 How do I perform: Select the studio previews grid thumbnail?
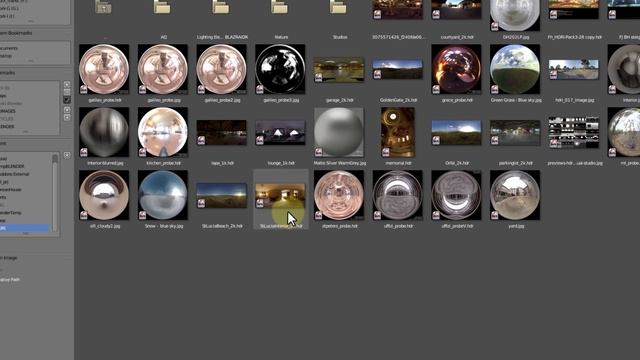tap(574, 132)
